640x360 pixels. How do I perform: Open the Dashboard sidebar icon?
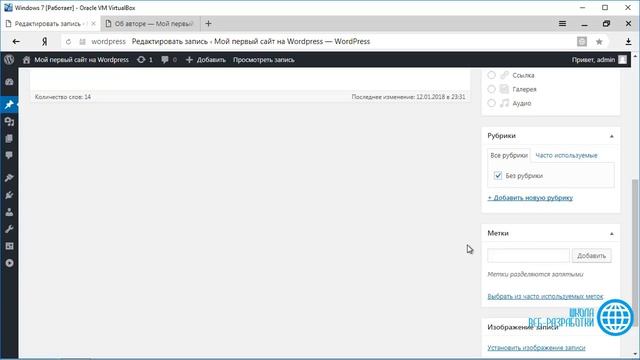(9, 82)
